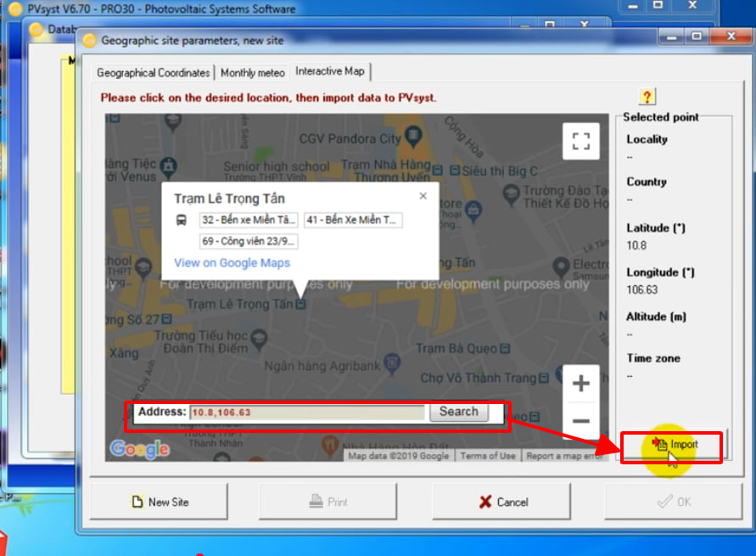The image size is (756, 556).
Task: Click the Siêu thị Big C transit marker
Action: [x=455, y=171]
